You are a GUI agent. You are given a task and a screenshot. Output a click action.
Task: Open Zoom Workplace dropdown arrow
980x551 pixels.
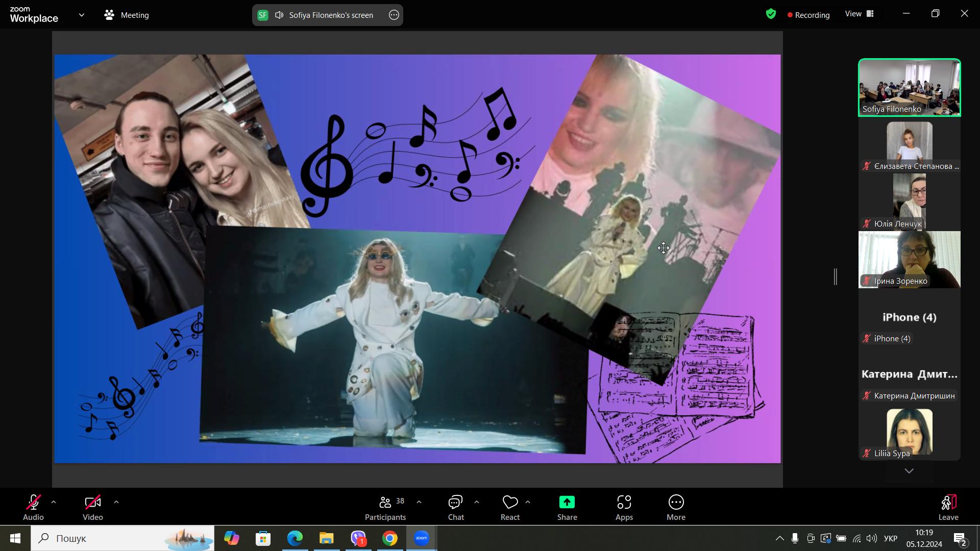(x=82, y=15)
